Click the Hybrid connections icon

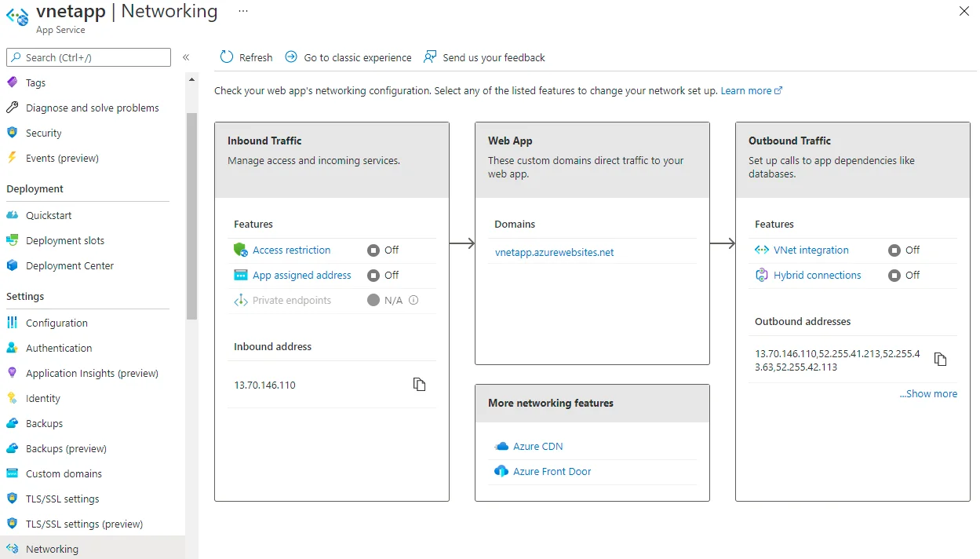tap(761, 275)
